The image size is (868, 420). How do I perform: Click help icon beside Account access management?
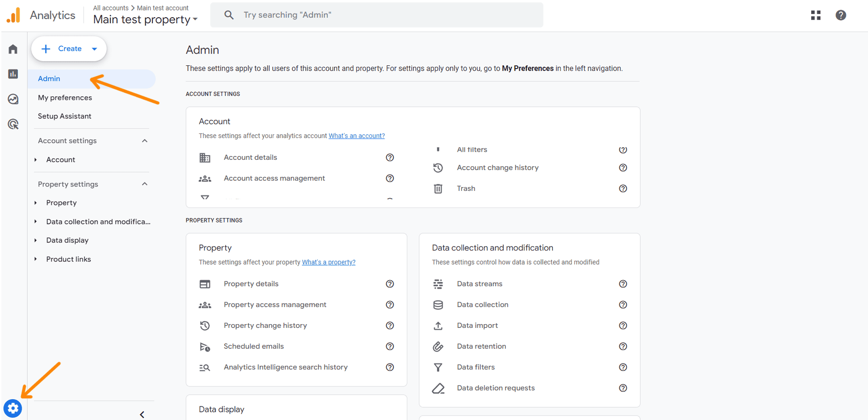390,178
